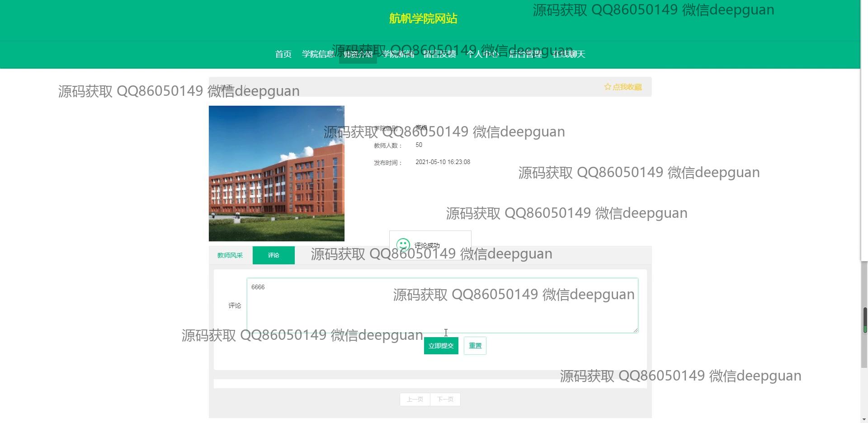This screenshot has width=868, height=423.
Task: Open 后台管理 from the navigation
Action: tap(525, 54)
